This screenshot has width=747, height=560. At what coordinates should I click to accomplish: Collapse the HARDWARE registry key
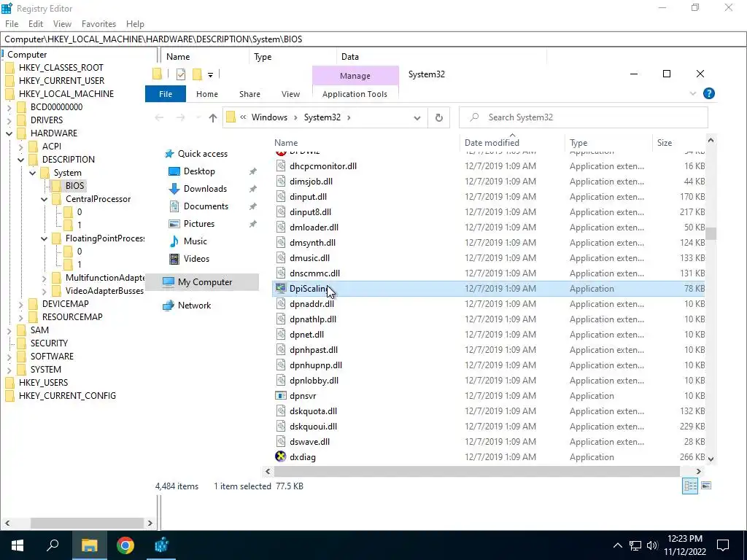point(9,134)
